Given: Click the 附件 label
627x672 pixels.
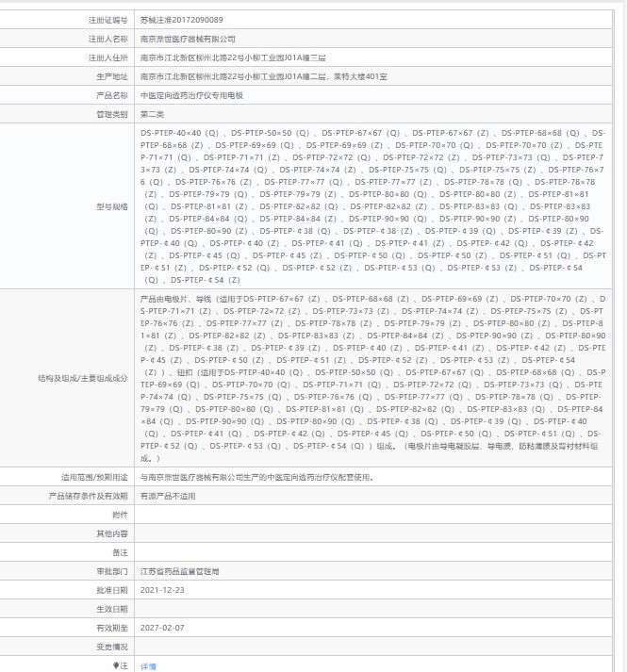Looking at the screenshot, I should (x=120, y=515).
